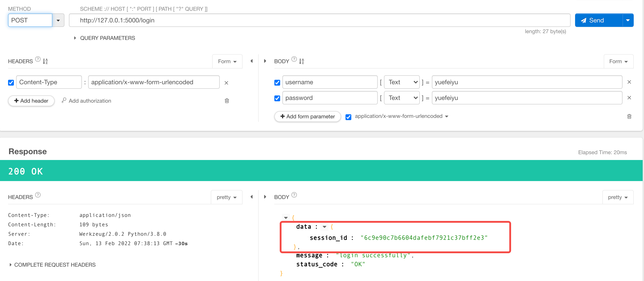
Task: Select the session_id value string
Action: [x=424, y=238]
